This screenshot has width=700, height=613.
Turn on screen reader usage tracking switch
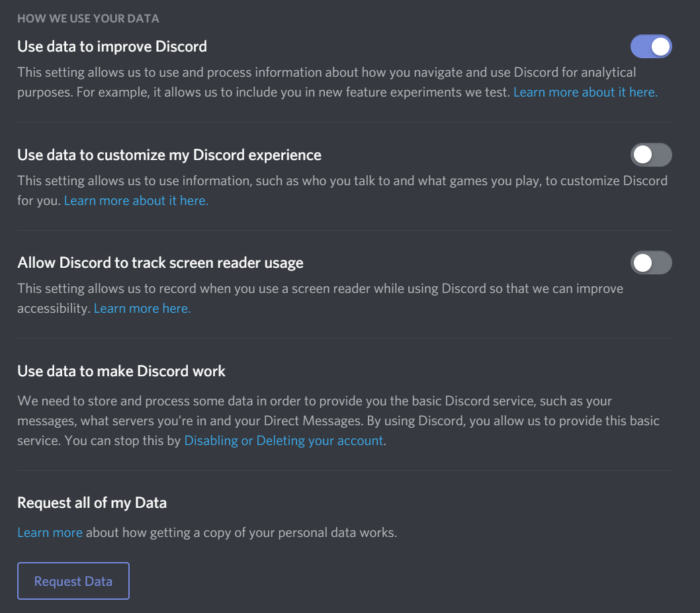[651, 263]
